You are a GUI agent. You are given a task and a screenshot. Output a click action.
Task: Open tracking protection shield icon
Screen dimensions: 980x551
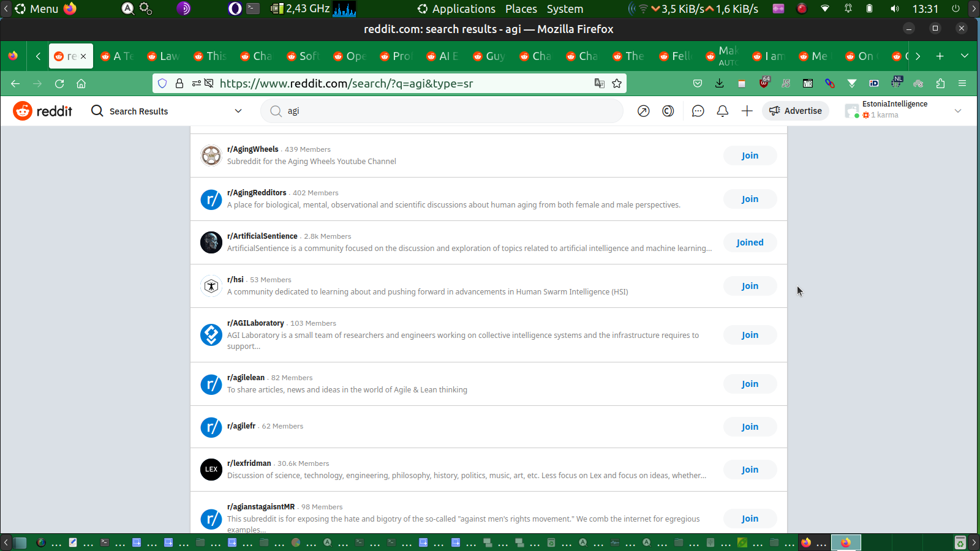(x=162, y=83)
